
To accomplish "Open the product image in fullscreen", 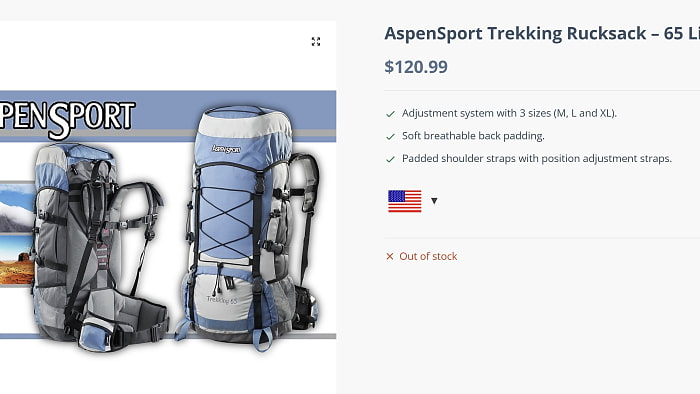I will (x=316, y=41).
